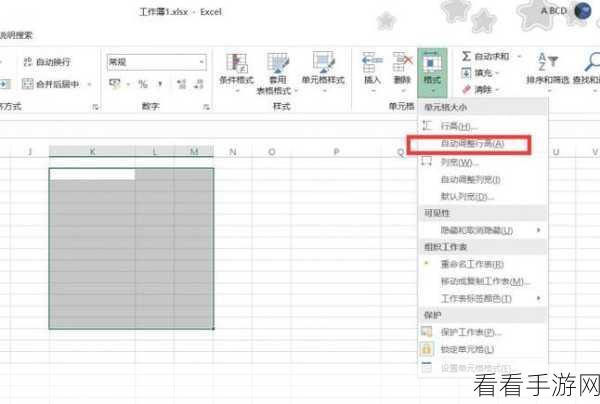The image size is (600, 404).
Task: Choose 移动或复制工作表(M)... menu item
Action: [485, 281]
